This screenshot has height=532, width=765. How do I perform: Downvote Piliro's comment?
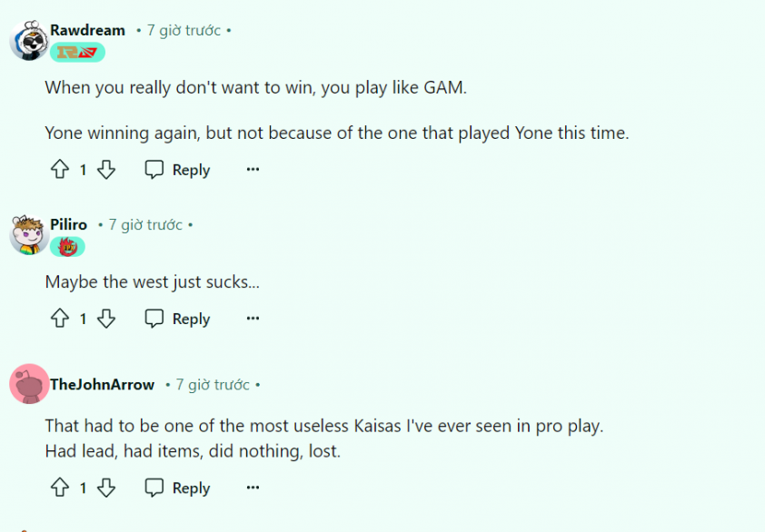(x=106, y=319)
